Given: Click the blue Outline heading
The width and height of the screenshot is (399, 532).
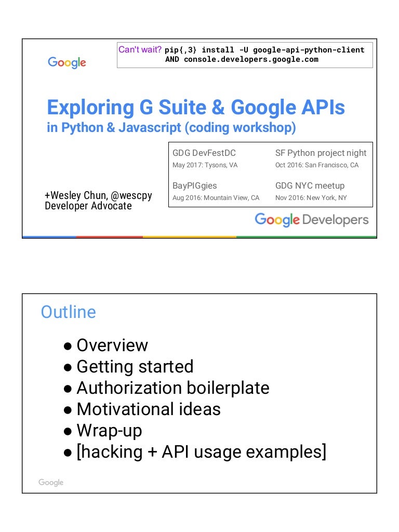Looking at the screenshot, I should tap(68, 312).
